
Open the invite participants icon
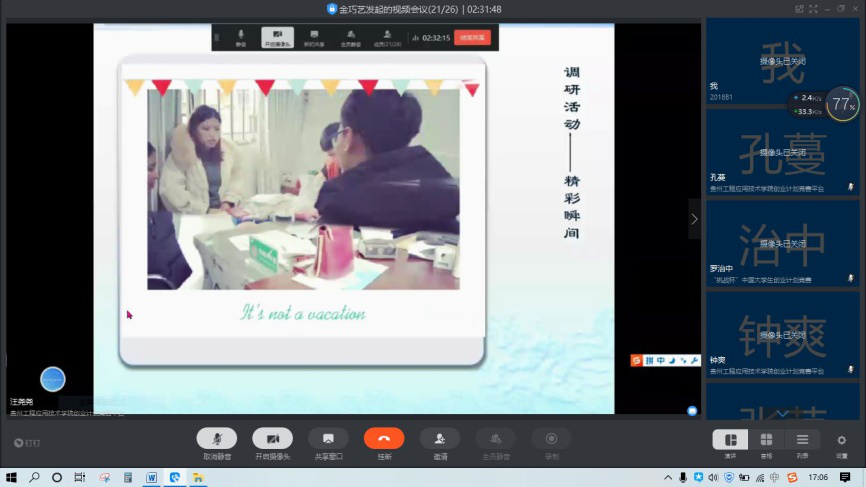pos(440,439)
